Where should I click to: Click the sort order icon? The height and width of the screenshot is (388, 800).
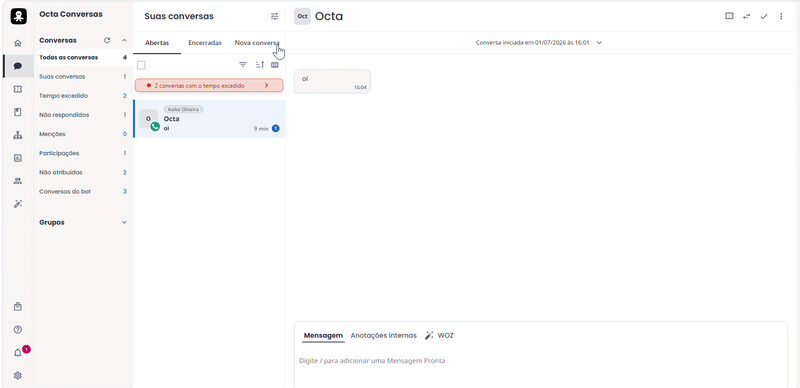[260, 65]
